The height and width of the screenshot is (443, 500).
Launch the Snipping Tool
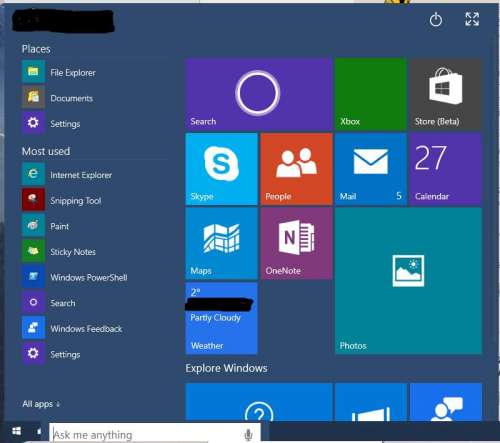(61, 200)
